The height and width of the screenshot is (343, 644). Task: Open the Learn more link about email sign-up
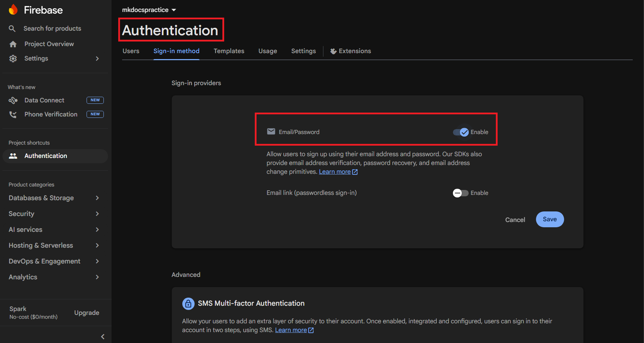tap(335, 172)
